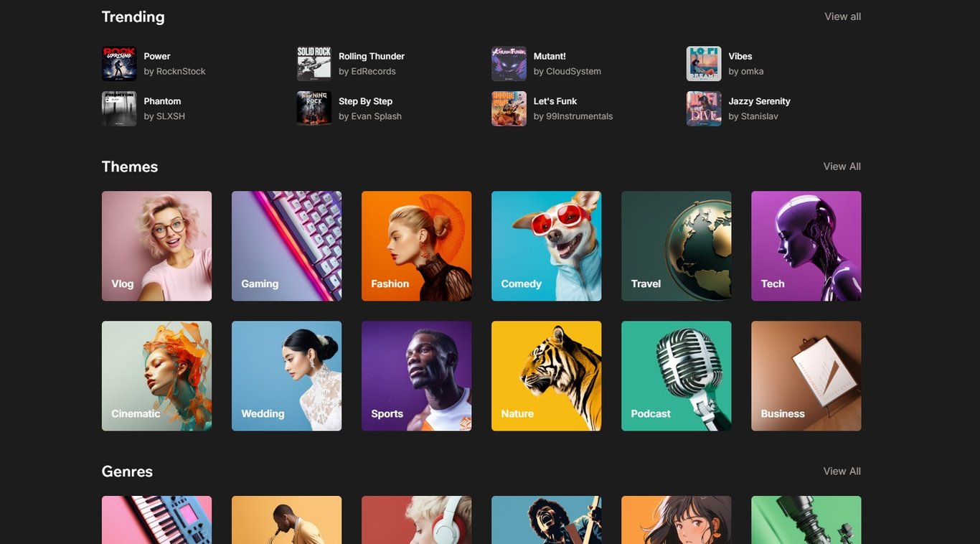Open the white headphones genre card

coord(416,520)
